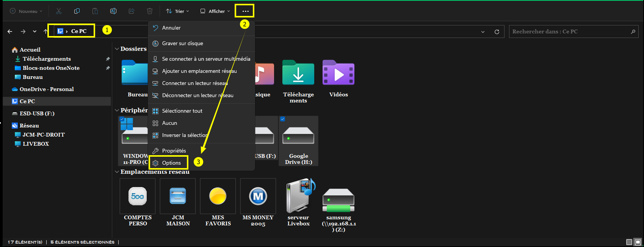Open MS MONEY 2005 network location

(258, 203)
